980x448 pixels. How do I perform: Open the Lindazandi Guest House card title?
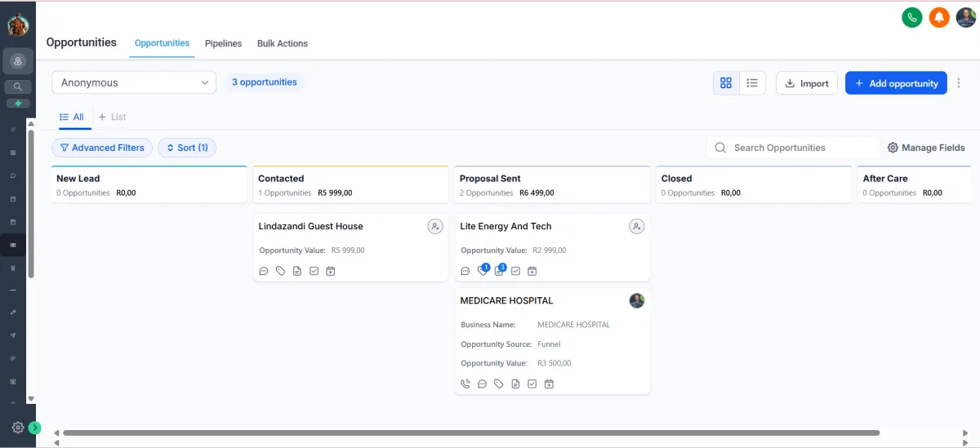coord(310,226)
